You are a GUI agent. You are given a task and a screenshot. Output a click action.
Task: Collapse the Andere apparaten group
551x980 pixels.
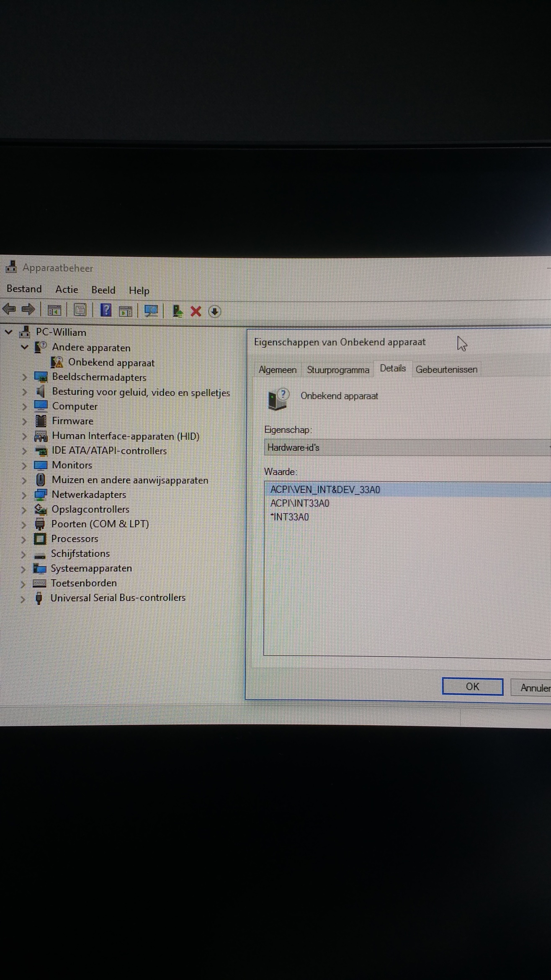[25, 347]
